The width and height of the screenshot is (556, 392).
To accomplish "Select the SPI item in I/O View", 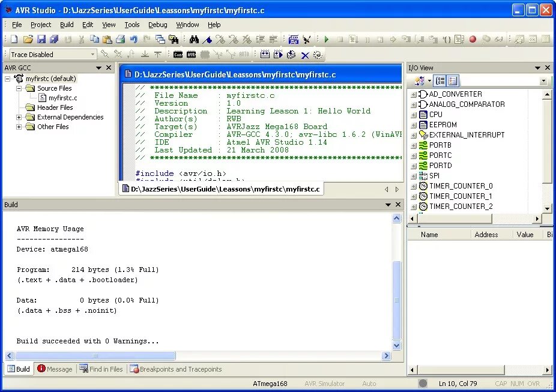I will [x=434, y=176].
